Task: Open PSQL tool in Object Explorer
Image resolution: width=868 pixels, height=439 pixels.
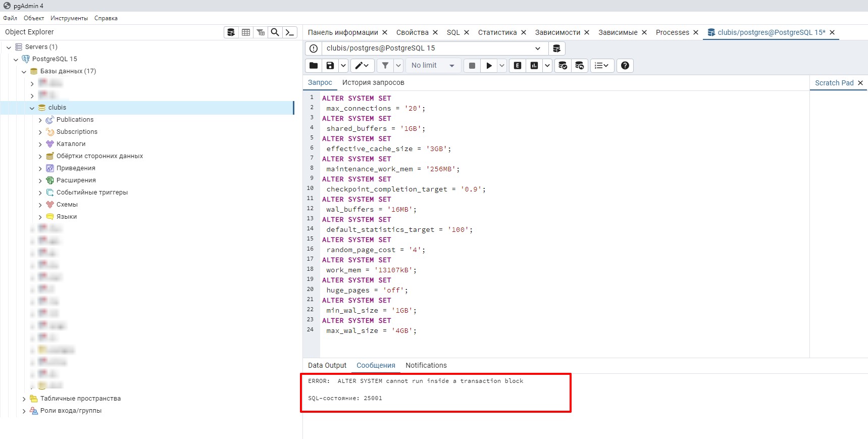Action: (290, 32)
